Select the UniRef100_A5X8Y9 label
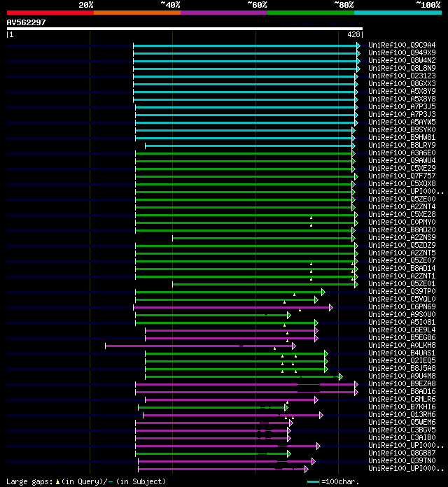448x487 pixels. pos(402,91)
